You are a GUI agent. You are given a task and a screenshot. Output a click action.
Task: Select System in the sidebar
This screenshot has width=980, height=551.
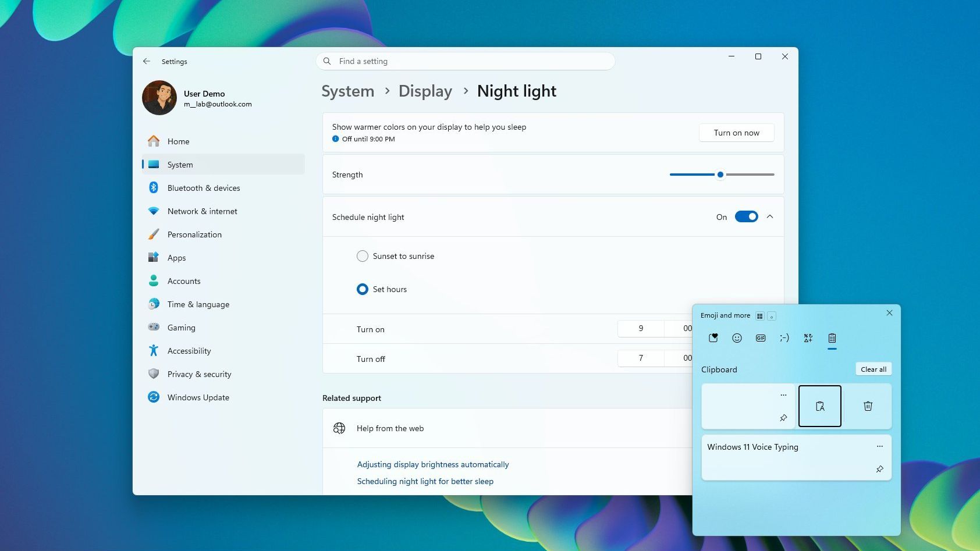pos(223,165)
